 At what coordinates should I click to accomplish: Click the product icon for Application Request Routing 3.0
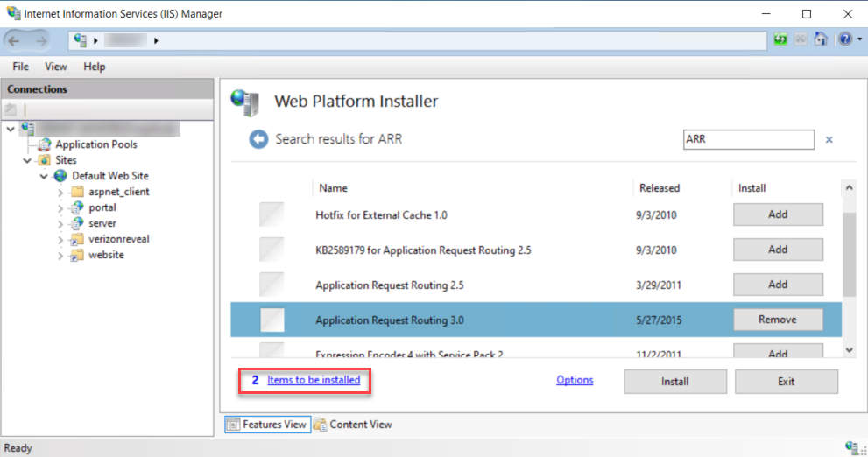click(x=272, y=320)
